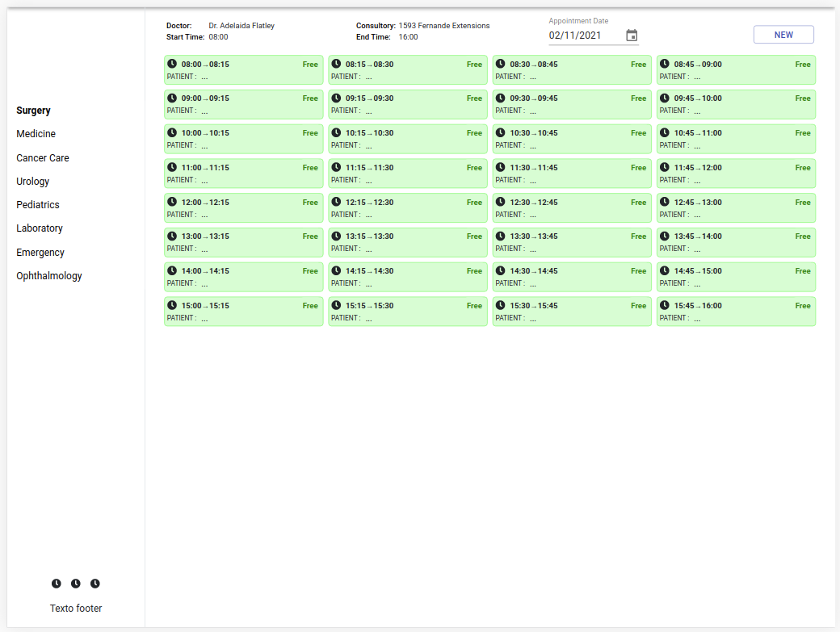Viewport: 840px width, 632px height.
Task: Pick the 10:30 – 10:45 free slot
Action: 572,139
